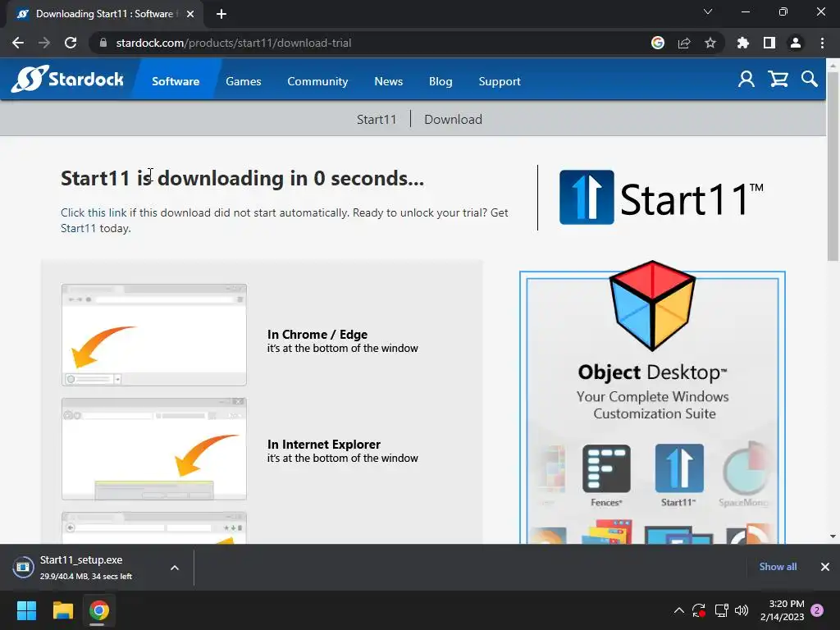This screenshot has width=840, height=630.
Task: Open the Blog menu item
Action: click(x=441, y=81)
